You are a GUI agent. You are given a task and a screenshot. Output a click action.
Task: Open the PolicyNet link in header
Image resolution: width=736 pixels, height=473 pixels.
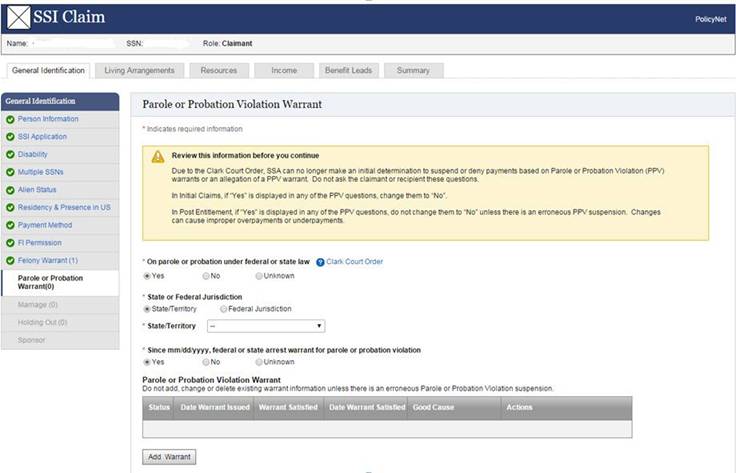(710, 19)
